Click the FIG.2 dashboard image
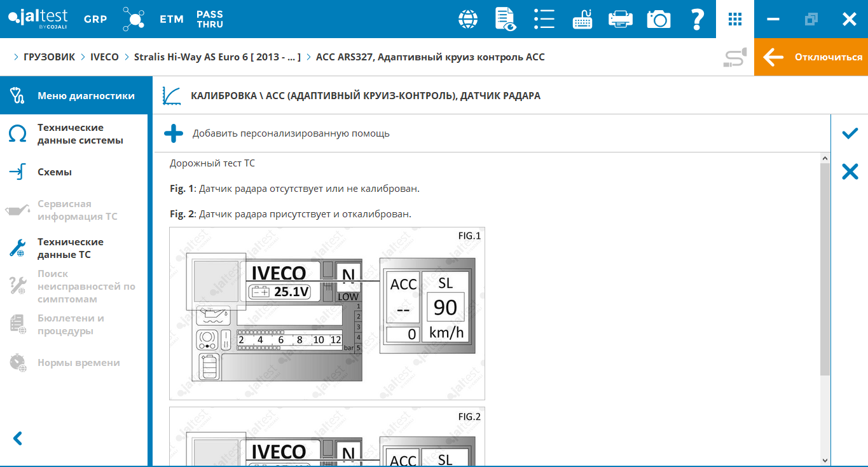The height and width of the screenshot is (467, 868). click(327, 437)
